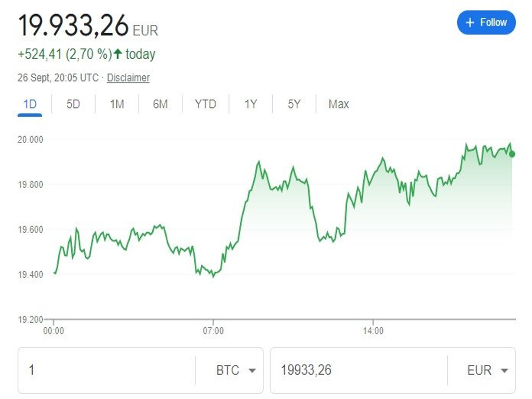The height and width of the screenshot is (399, 532).
Task: Click the green up arrow next to today
Action: coord(117,54)
